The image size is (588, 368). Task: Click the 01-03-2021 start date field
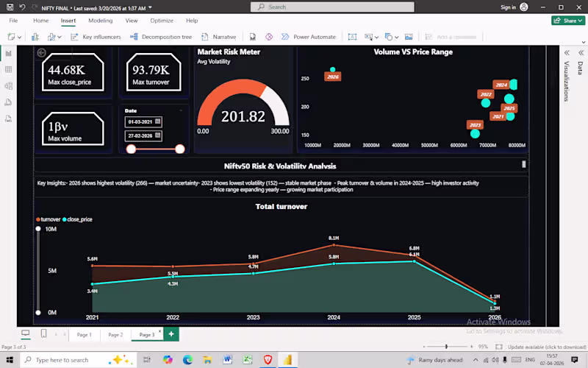point(143,121)
